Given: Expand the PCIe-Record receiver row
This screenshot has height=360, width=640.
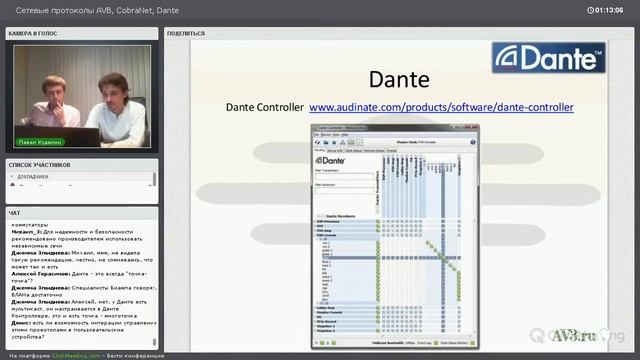Looking at the screenshot, I should 315,322.
